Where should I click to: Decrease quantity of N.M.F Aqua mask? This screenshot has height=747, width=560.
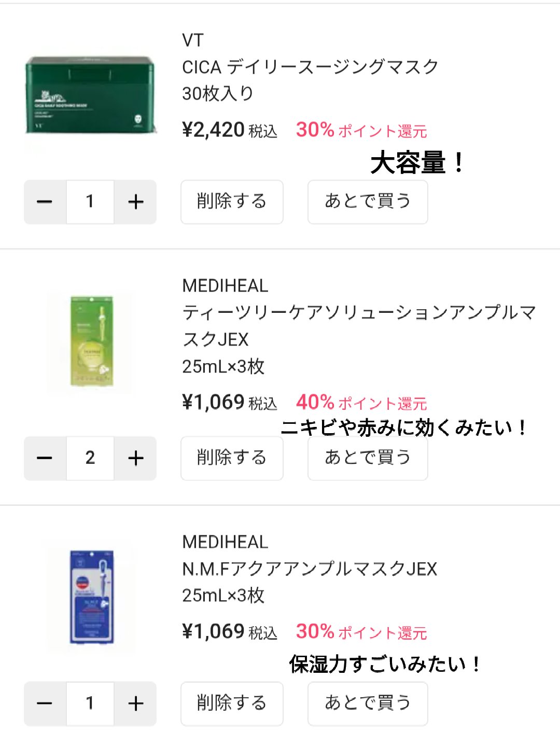[45, 703]
